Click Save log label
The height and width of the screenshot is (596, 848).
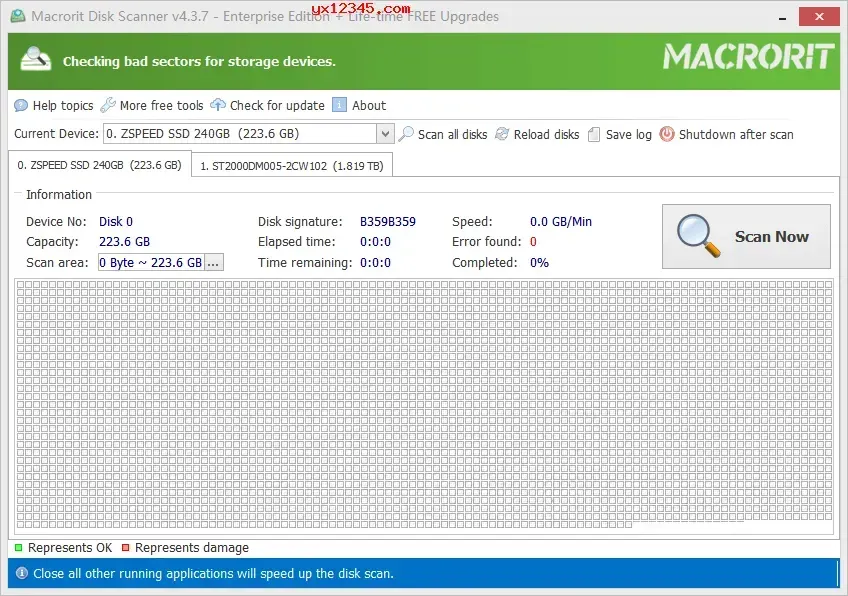[x=628, y=134]
